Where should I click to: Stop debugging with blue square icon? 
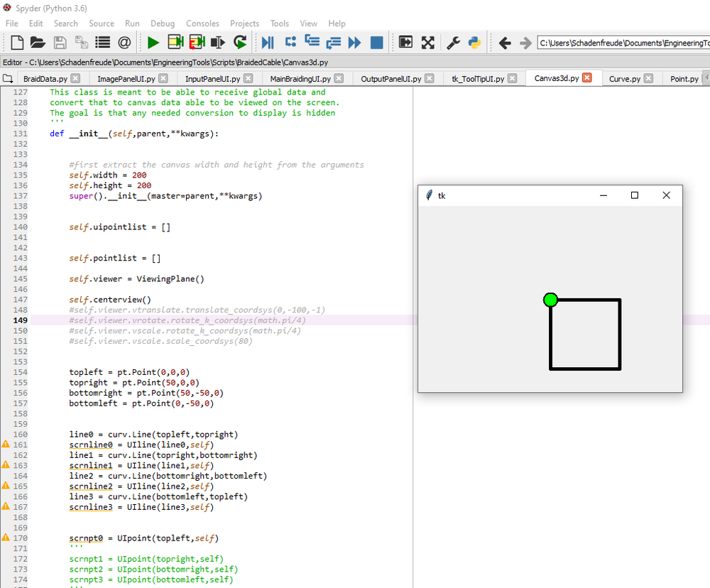(x=377, y=43)
